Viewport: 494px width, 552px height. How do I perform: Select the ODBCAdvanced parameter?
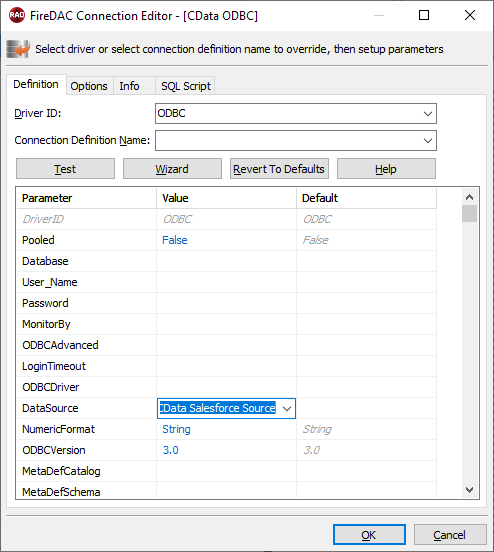point(60,345)
